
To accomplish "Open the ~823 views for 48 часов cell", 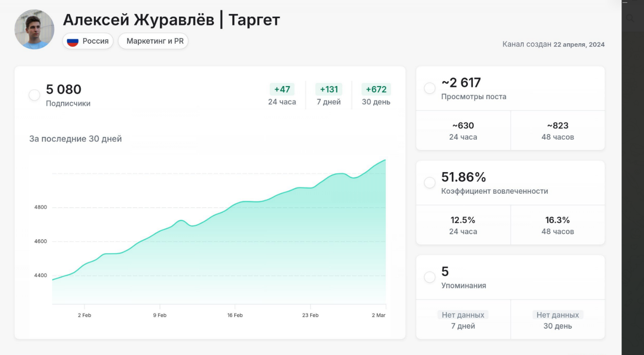I will (x=558, y=131).
